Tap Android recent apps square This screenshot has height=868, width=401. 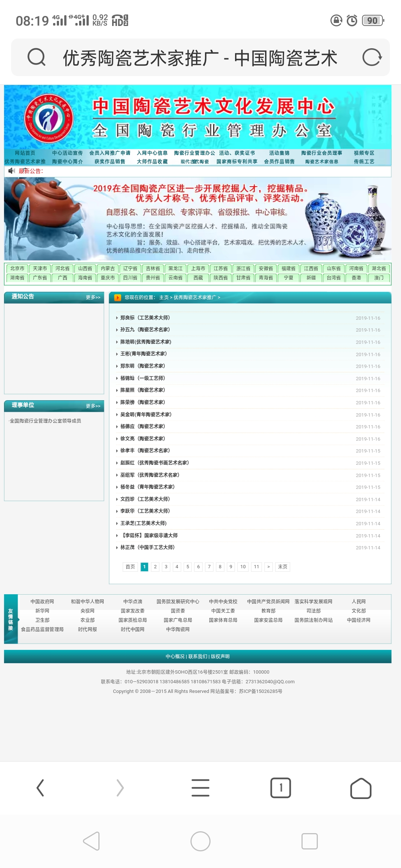[310, 841]
